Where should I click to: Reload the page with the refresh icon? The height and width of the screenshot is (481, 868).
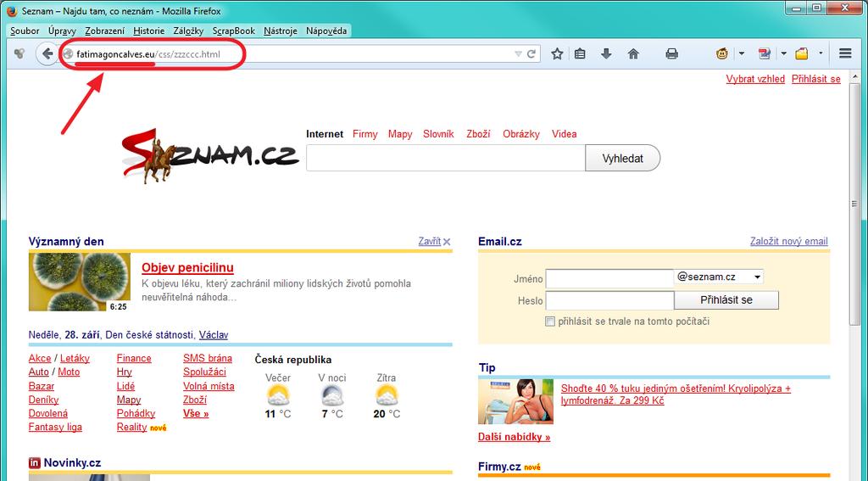(x=531, y=53)
